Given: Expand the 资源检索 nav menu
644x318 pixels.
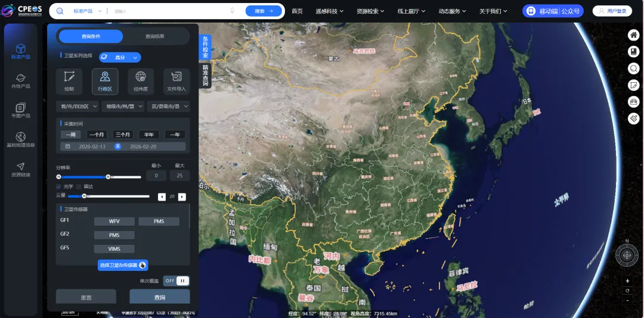Looking at the screenshot, I should [x=370, y=11].
